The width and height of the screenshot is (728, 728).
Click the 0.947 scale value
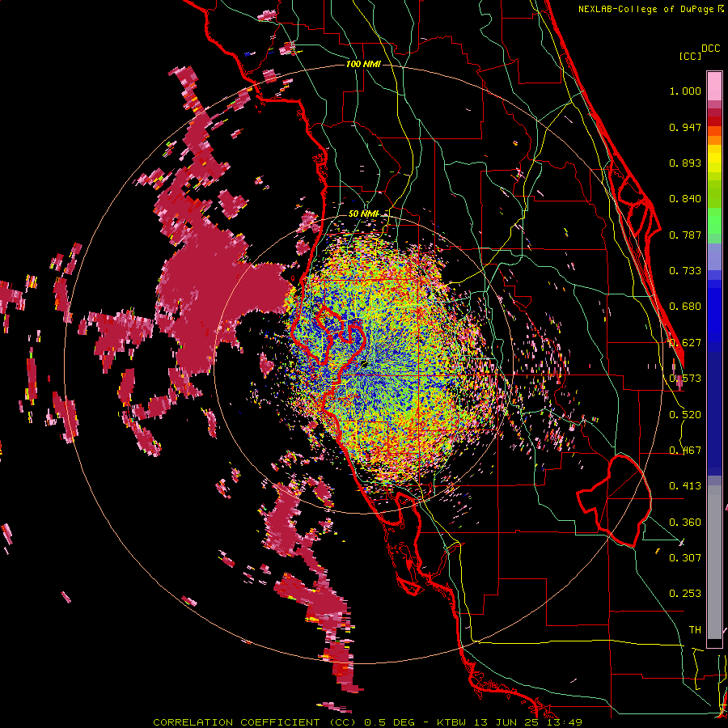click(685, 127)
